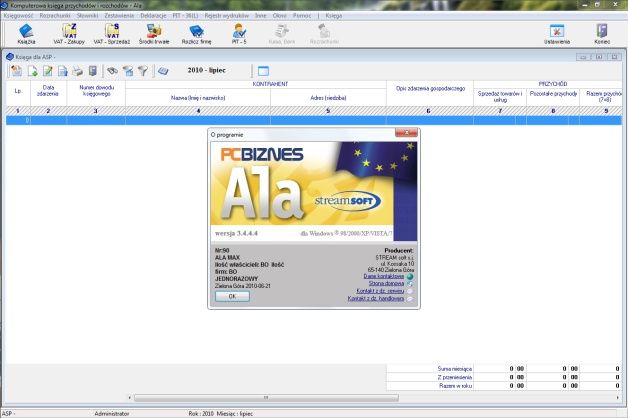Open the VAT - Zakupy register icon
The image size is (628, 418).
tap(69, 34)
